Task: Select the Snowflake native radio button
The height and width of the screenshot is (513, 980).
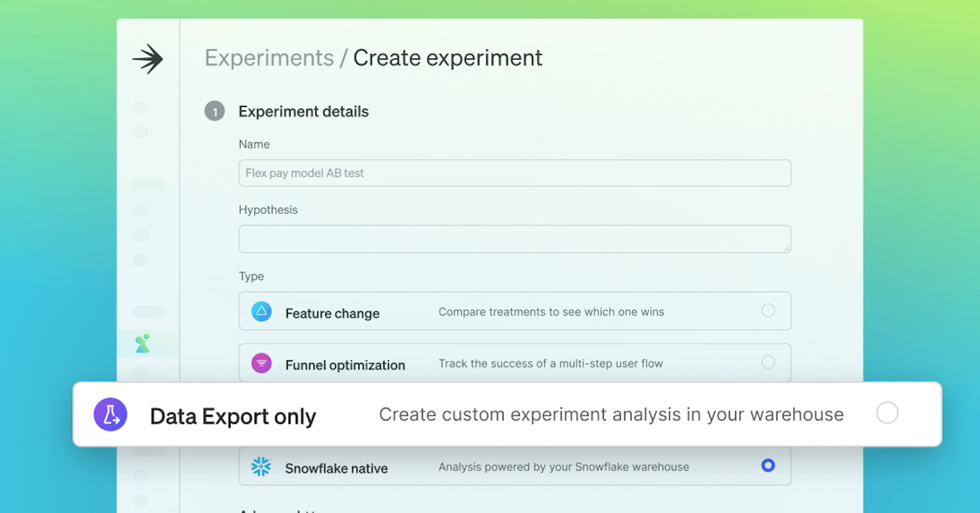Action: point(768,466)
